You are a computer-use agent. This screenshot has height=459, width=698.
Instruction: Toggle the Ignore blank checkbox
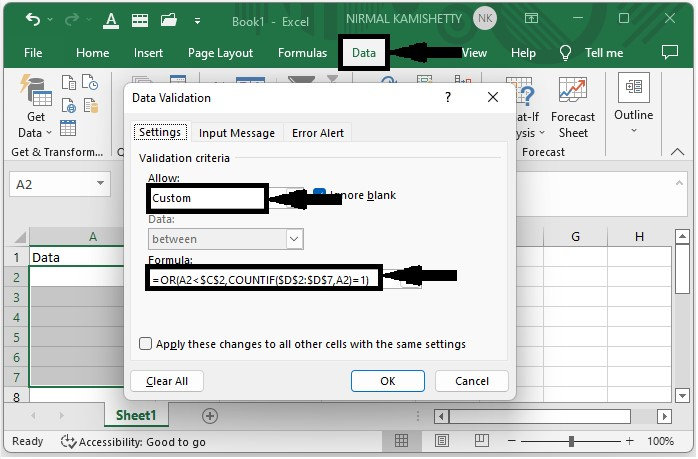tap(319, 194)
